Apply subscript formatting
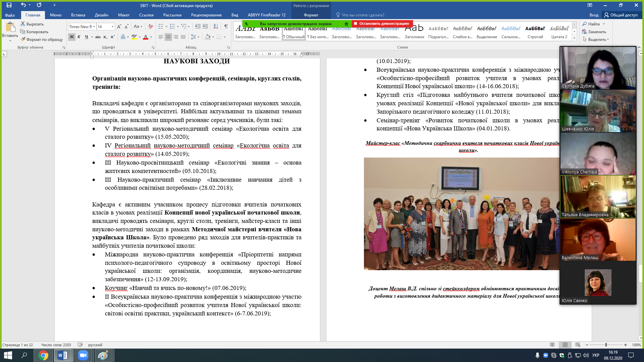The height and width of the screenshot is (362, 644). pyautogui.click(x=105, y=37)
